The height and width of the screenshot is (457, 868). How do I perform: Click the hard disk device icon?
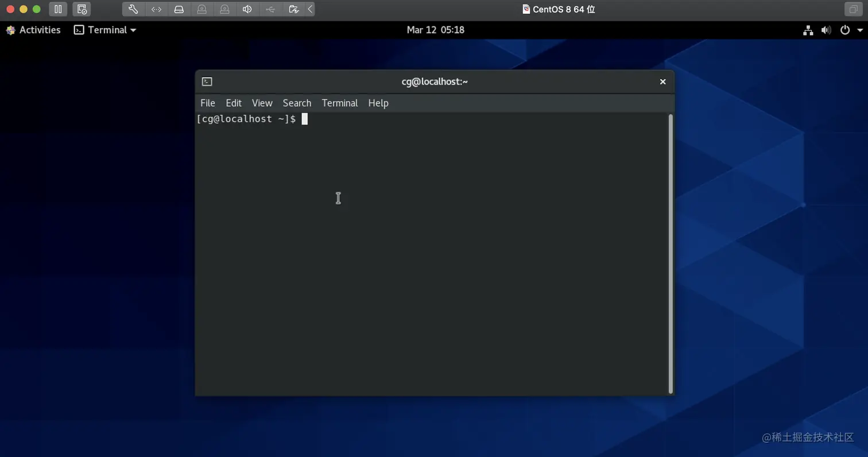(179, 9)
